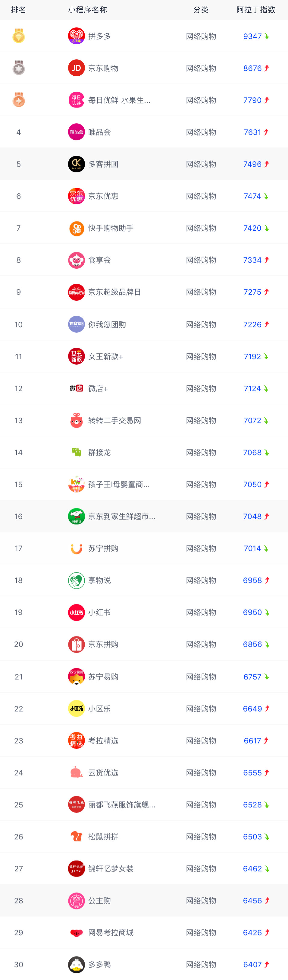The width and height of the screenshot is (288, 980).
Task: Select the 唯品会 pink logo icon
Action: pyautogui.click(x=77, y=132)
